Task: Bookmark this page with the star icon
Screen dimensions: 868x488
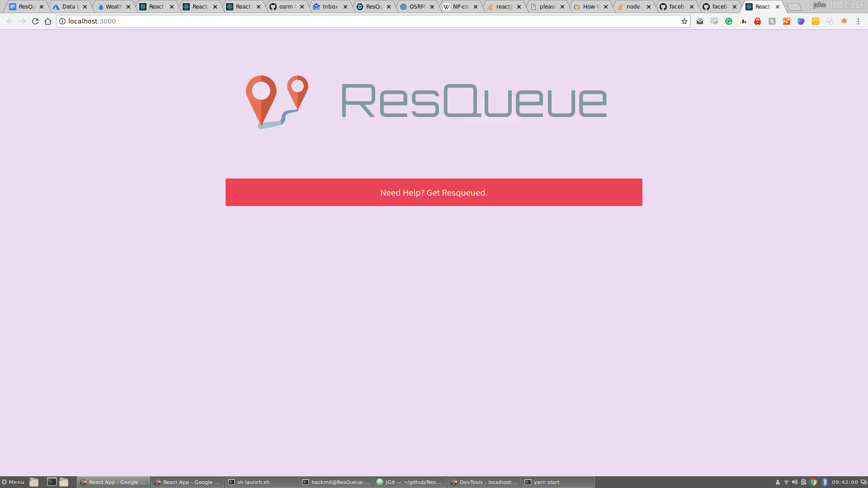Action: click(x=684, y=21)
